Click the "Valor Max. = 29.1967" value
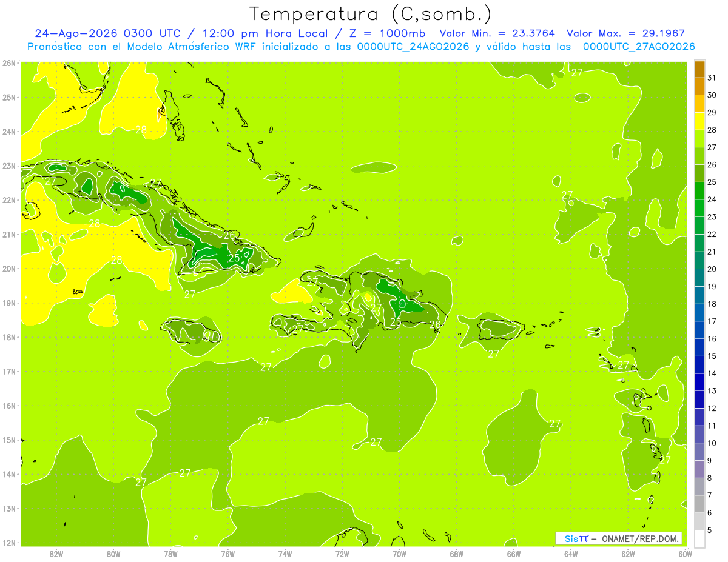 (625, 34)
